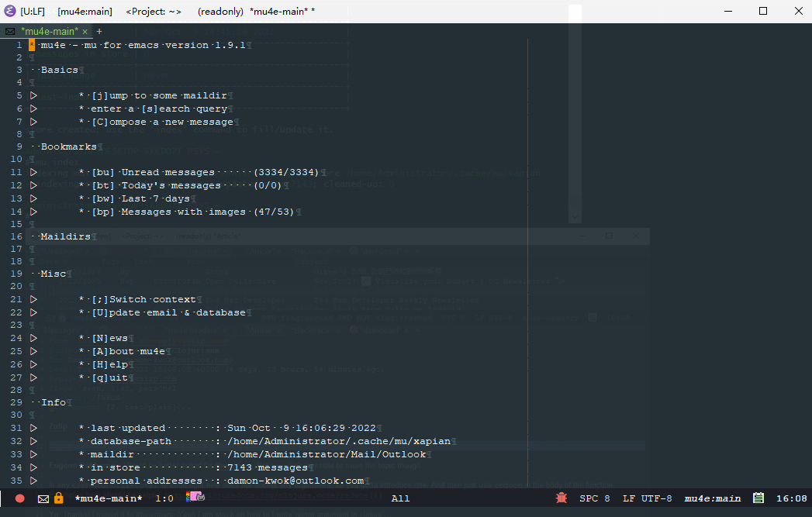Screen dimensions: 812x517
Task: Toggle fold arrow beside last updated line
Action: (x=33, y=428)
